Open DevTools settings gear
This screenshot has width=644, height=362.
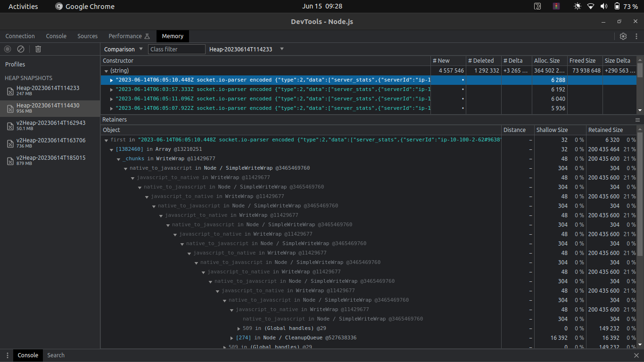pyautogui.click(x=623, y=36)
